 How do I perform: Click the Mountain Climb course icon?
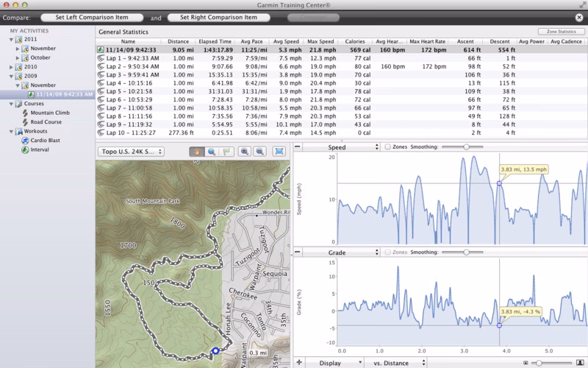(25, 113)
